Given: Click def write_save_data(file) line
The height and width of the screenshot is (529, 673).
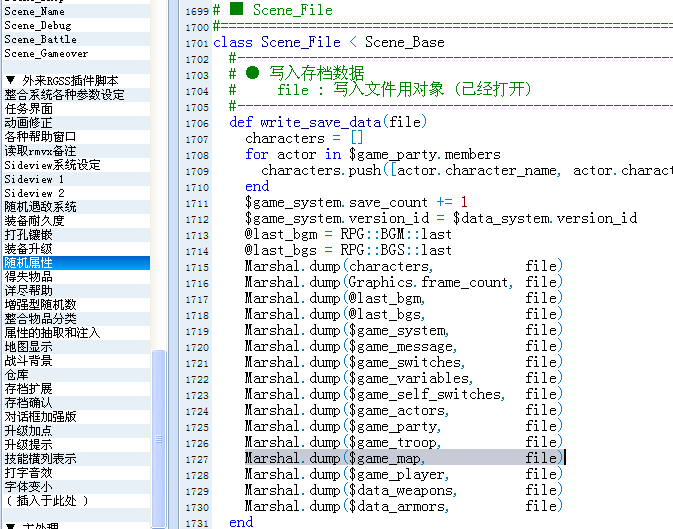Looking at the screenshot, I should tap(328, 122).
